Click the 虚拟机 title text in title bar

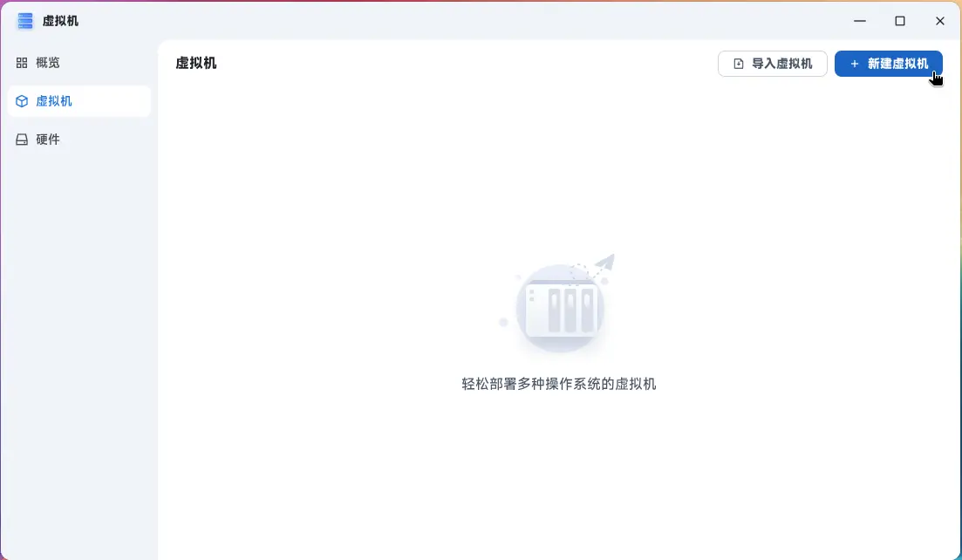click(x=60, y=21)
